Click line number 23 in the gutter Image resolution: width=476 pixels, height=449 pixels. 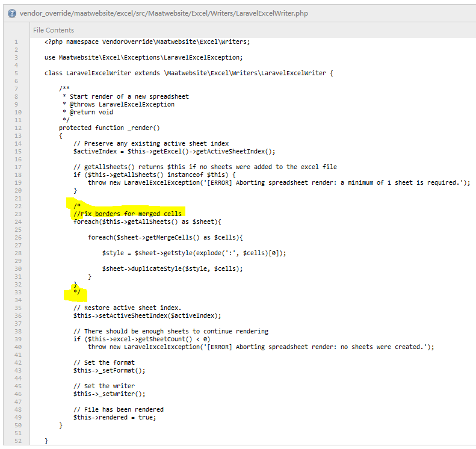click(18, 214)
